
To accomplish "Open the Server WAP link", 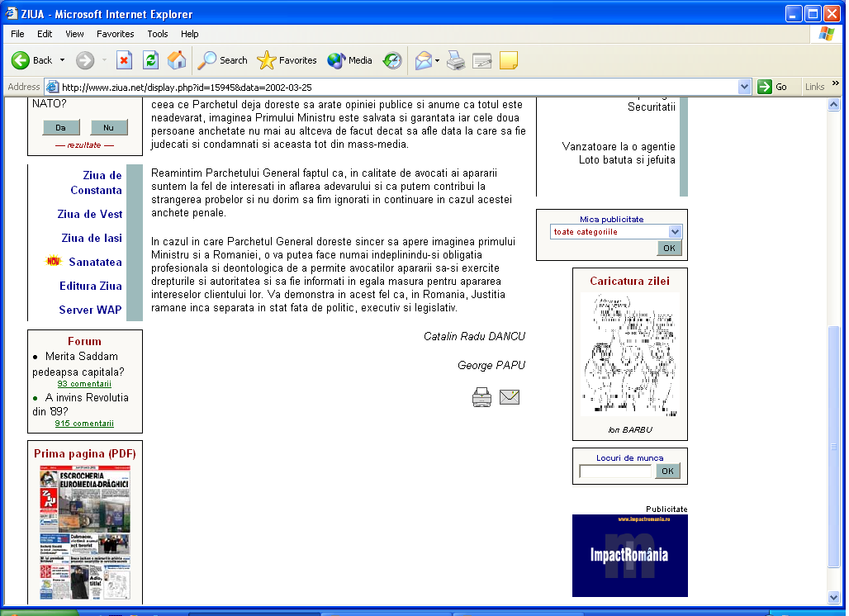I will pos(90,310).
